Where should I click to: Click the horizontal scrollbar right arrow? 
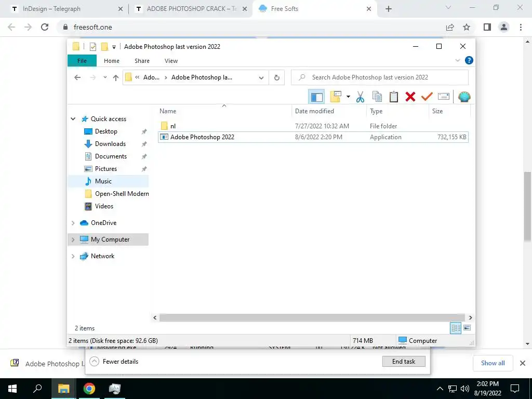(x=471, y=317)
